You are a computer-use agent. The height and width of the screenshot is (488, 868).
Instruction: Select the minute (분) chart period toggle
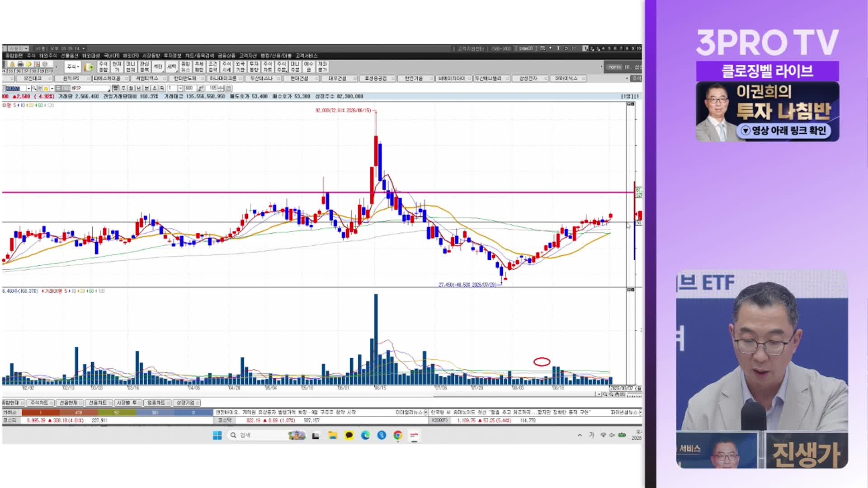point(146,89)
